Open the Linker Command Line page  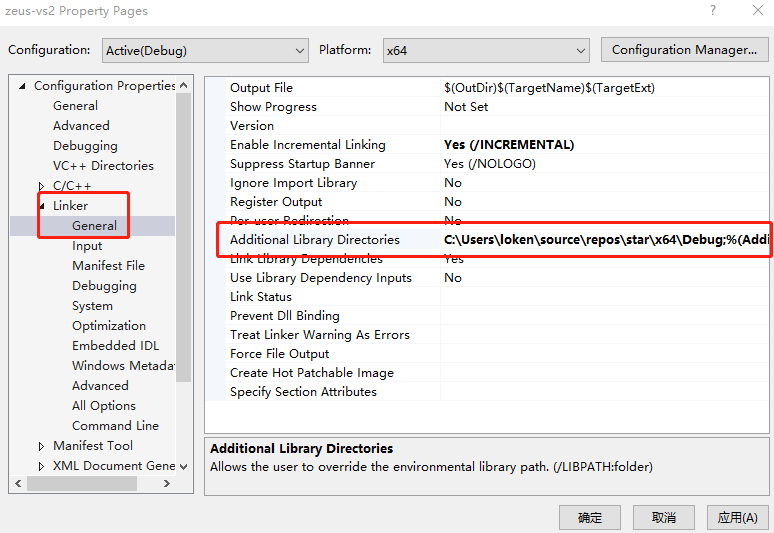[x=115, y=426]
